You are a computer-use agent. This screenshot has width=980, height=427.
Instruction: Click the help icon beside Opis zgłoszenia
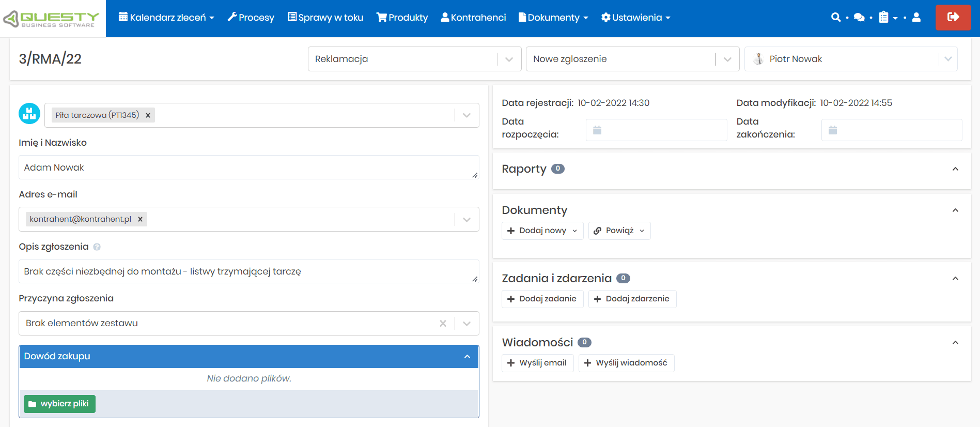pyautogui.click(x=97, y=247)
